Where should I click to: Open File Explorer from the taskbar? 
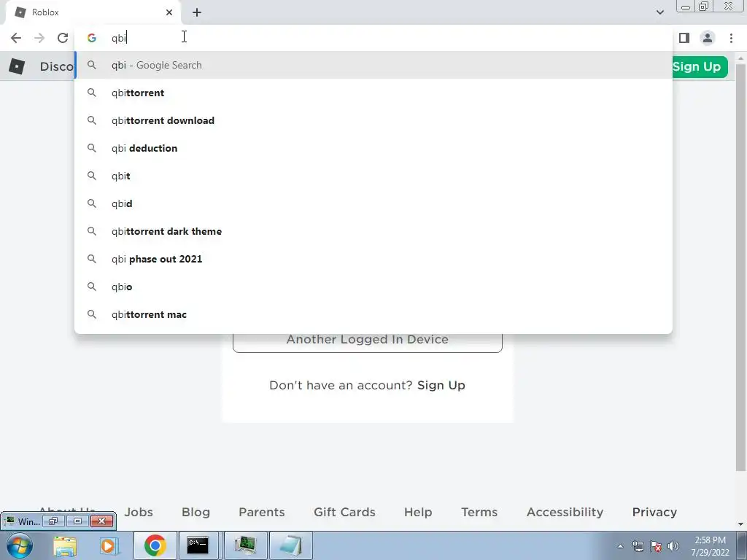[x=65, y=545]
